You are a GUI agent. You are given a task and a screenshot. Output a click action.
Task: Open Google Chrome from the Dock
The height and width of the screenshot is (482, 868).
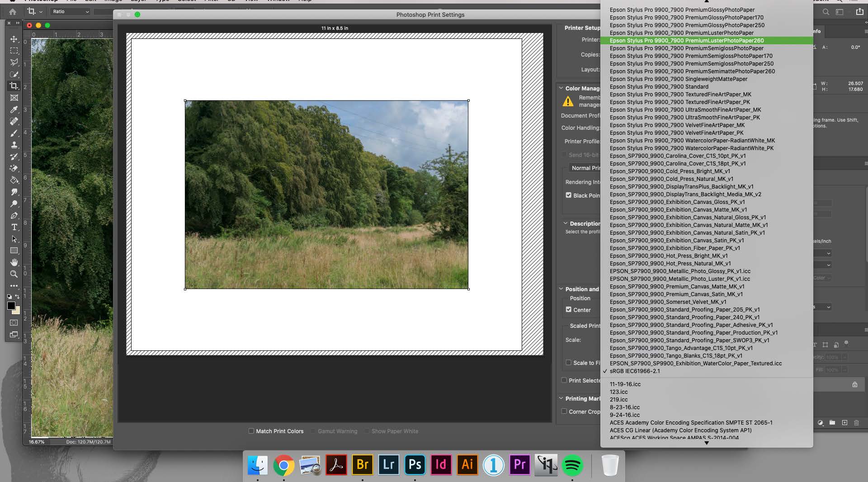[x=284, y=465]
